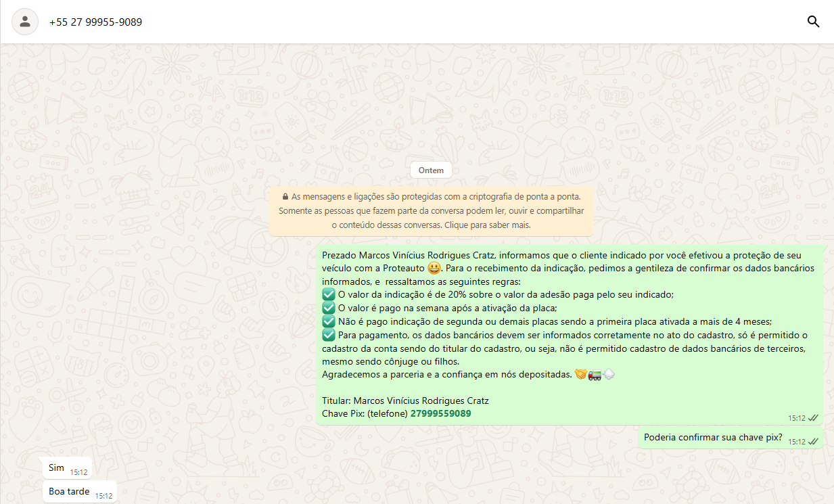Image resolution: width=834 pixels, height=504 pixels.
Task: Select the 'Boa tarde' received message
Action: 69,492
